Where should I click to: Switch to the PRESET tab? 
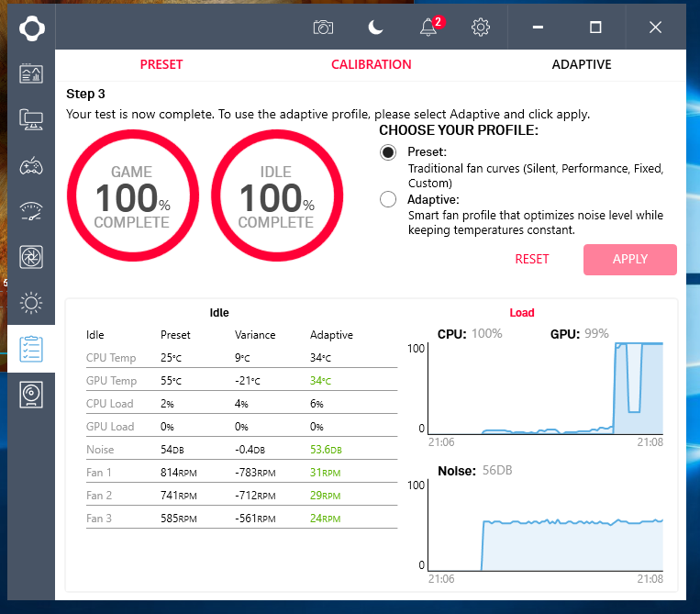pos(161,64)
